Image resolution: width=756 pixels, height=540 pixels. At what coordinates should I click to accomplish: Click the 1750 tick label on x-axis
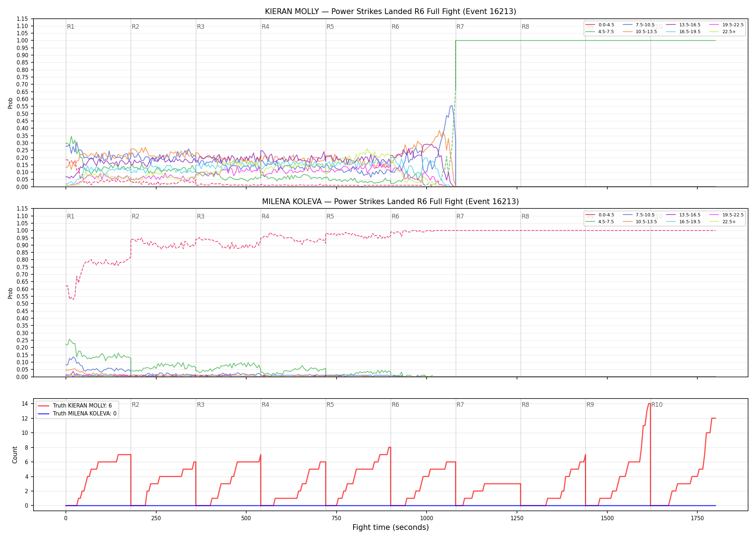pyautogui.click(x=697, y=518)
